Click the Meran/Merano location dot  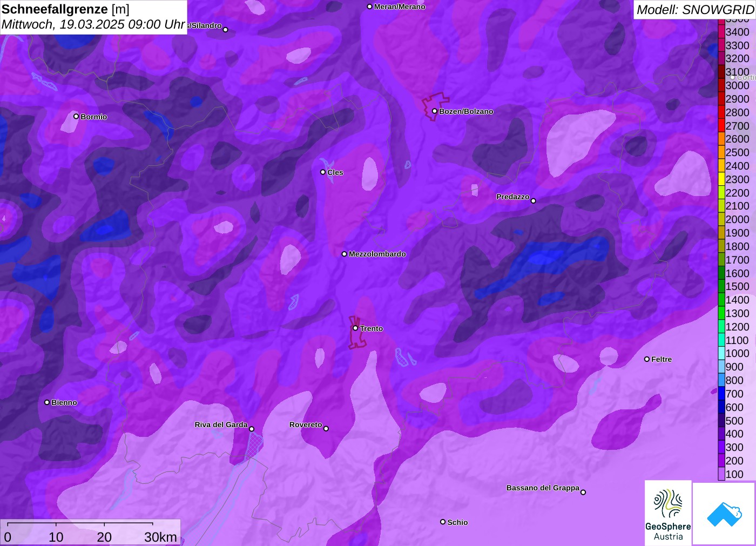coord(369,6)
